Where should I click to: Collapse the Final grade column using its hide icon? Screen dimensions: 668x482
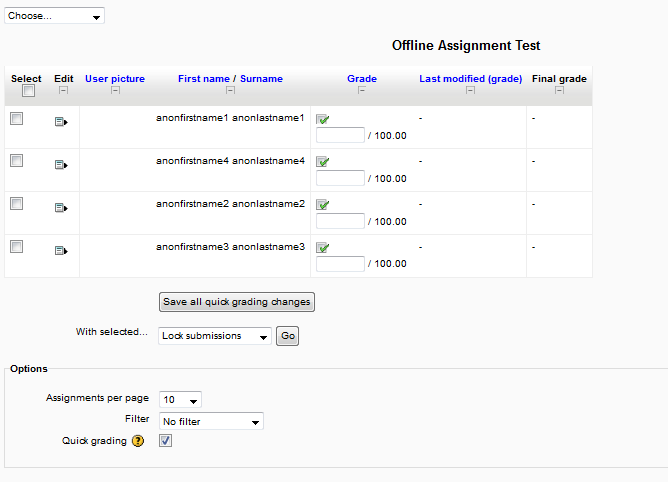[559, 90]
